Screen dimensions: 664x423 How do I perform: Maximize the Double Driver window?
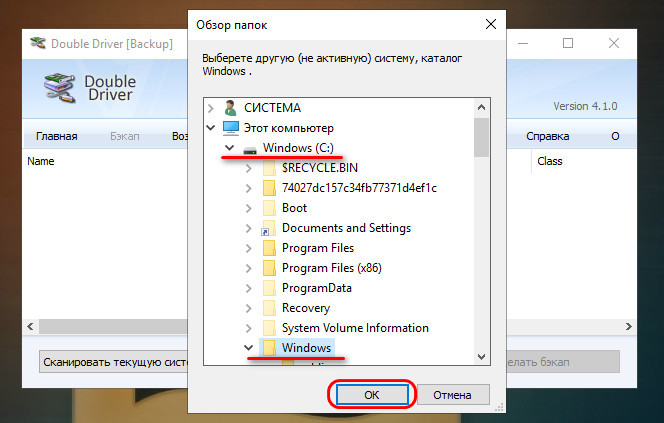[568, 43]
